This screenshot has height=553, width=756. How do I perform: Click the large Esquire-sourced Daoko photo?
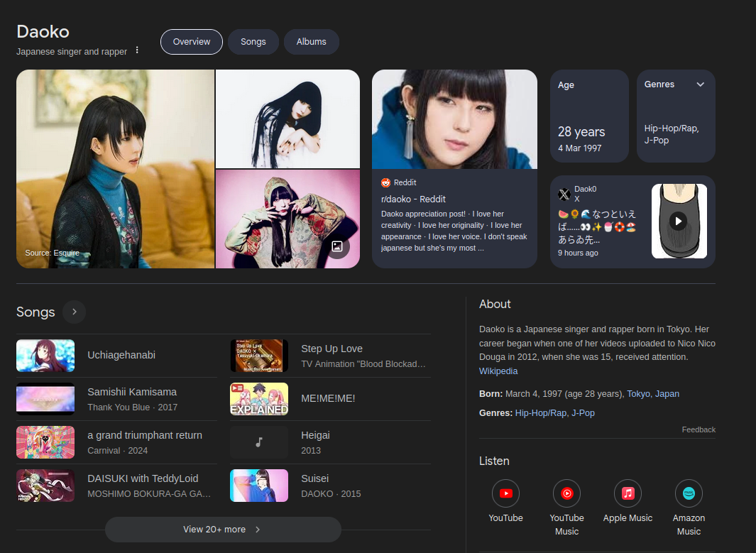pyautogui.click(x=115, y=169)
